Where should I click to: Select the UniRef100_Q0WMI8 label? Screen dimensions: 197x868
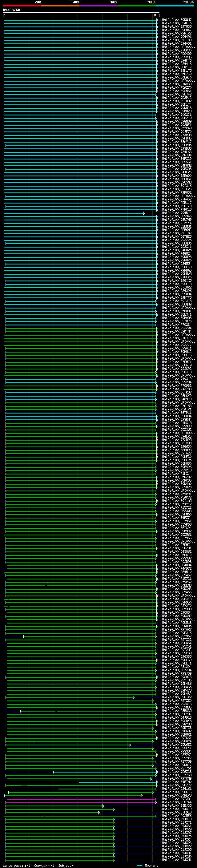point(177,108)
